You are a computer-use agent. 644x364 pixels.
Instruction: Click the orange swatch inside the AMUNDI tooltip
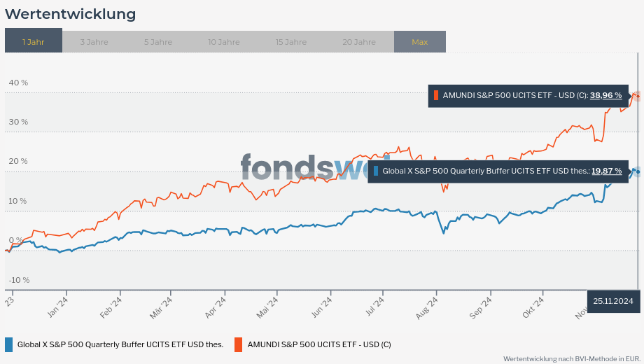(x=436, y=96)
